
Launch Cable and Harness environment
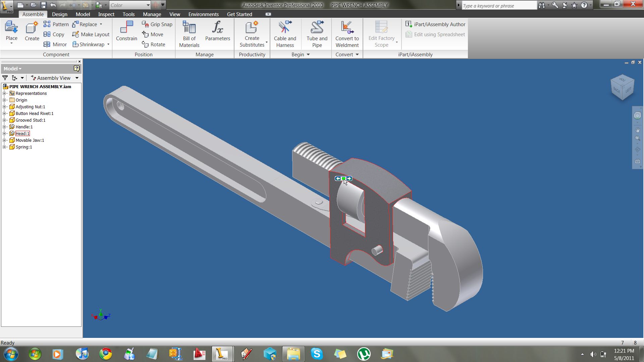click(285, 34)
